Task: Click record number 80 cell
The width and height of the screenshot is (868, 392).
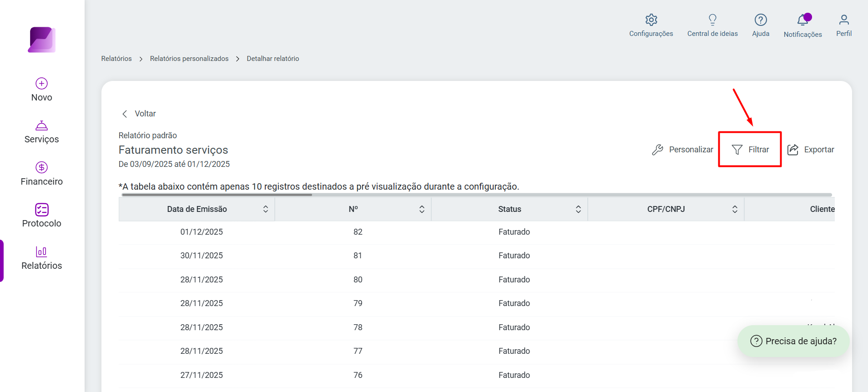Action: [358, 280]
